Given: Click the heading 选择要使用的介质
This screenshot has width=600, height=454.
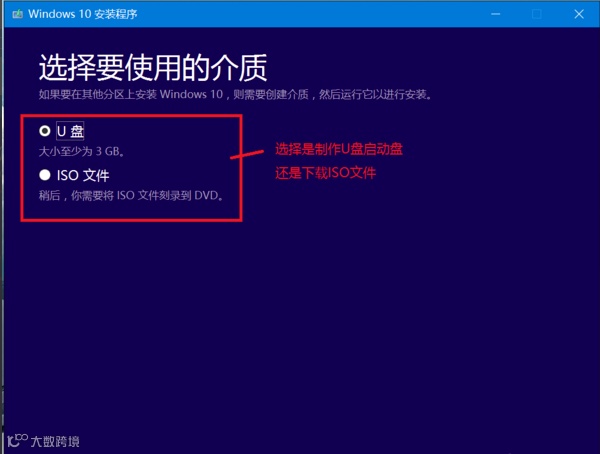Looking at the screenshot, I should [x=153, y=67].
